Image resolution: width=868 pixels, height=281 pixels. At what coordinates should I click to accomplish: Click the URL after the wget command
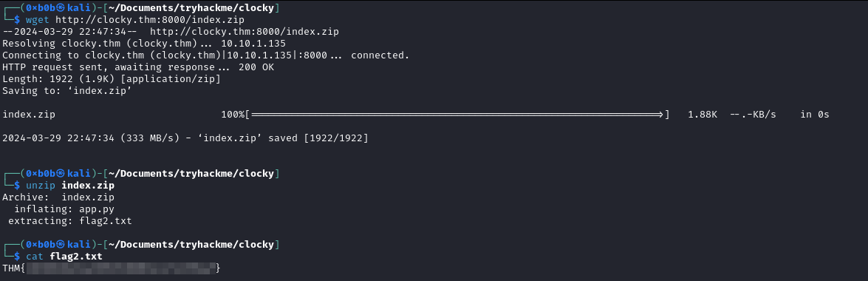click(x=149, y=20)
